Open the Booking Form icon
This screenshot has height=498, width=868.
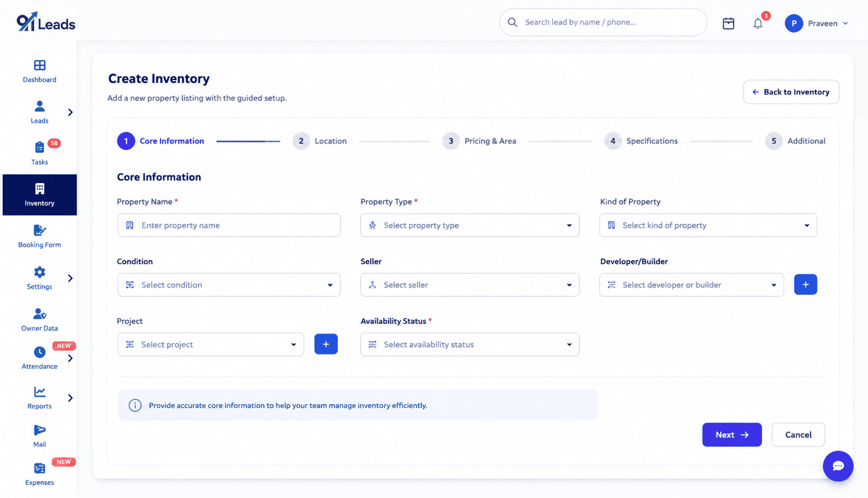point(39,230)
